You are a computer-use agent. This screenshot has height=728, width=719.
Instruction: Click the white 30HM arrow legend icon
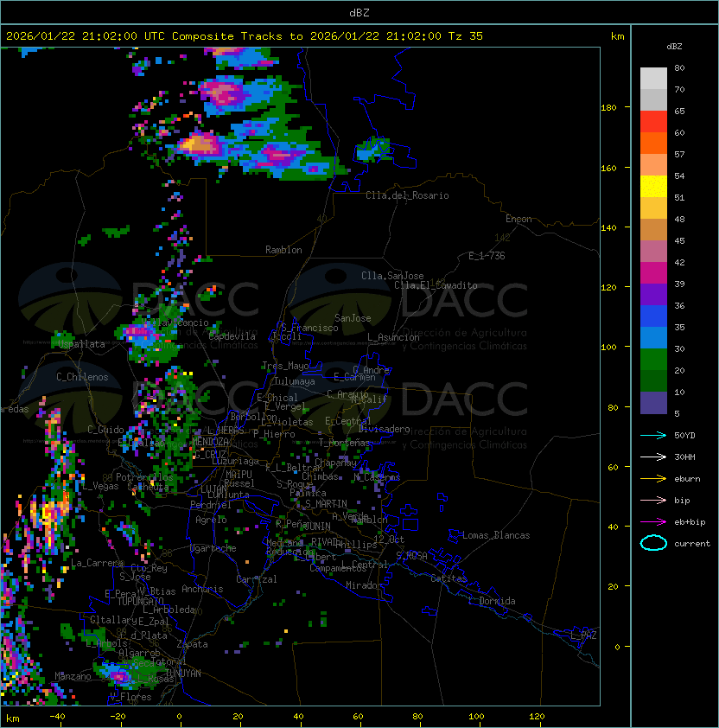pyautogui.click(x=653, y=457)
